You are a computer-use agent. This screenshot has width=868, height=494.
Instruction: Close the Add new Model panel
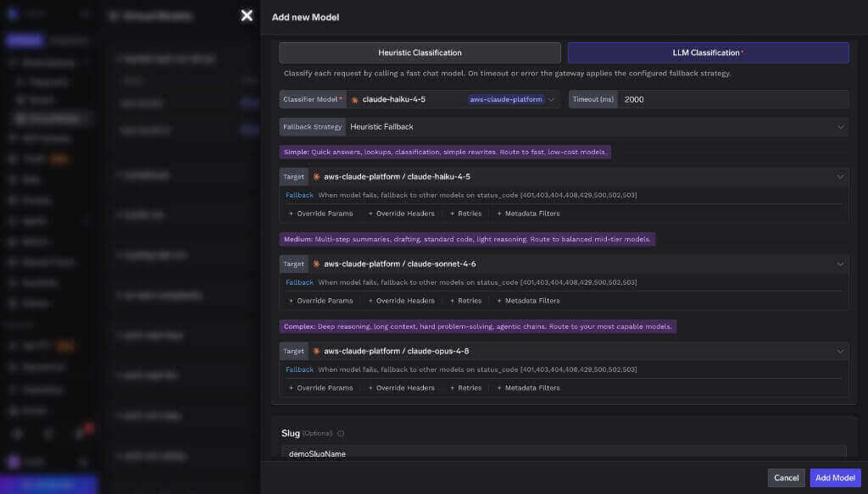(247, 15)
